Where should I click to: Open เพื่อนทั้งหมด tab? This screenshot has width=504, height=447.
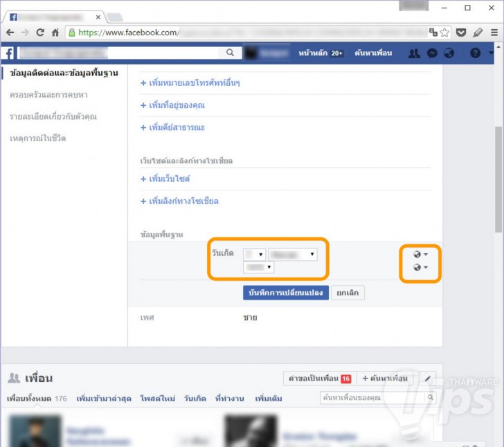click(x=37, y=399)
